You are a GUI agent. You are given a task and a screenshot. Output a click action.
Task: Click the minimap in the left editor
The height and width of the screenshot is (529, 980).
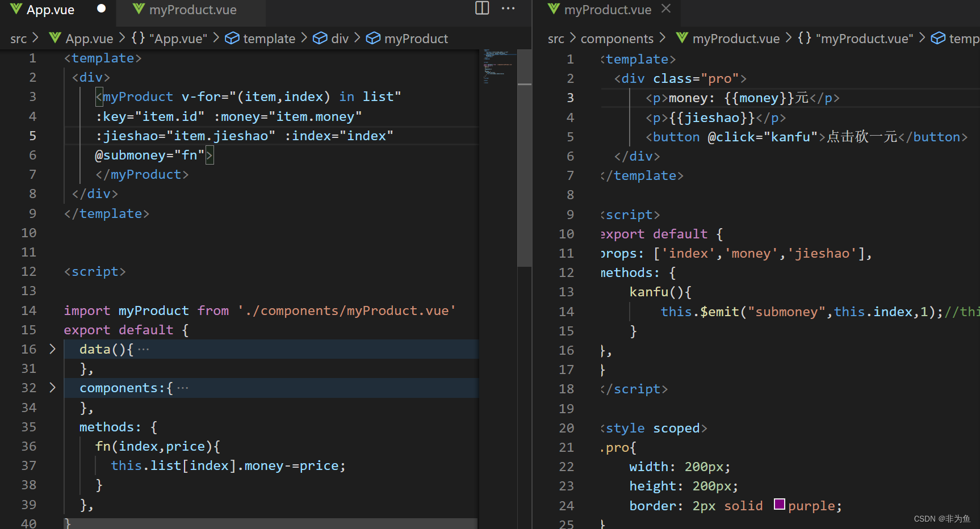point(497,67)
